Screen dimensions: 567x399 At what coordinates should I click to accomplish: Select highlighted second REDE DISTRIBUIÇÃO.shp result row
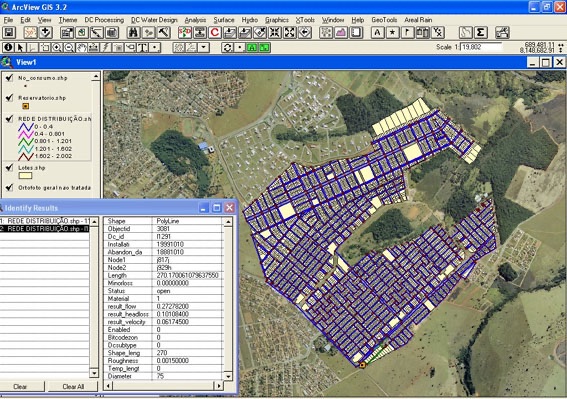click(44, 229)
